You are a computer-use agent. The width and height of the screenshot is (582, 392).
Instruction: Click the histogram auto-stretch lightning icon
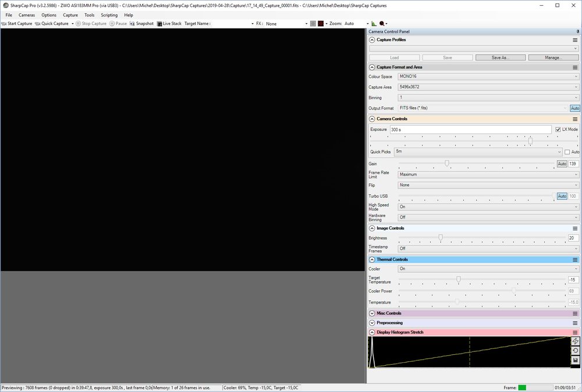point(575,341)
